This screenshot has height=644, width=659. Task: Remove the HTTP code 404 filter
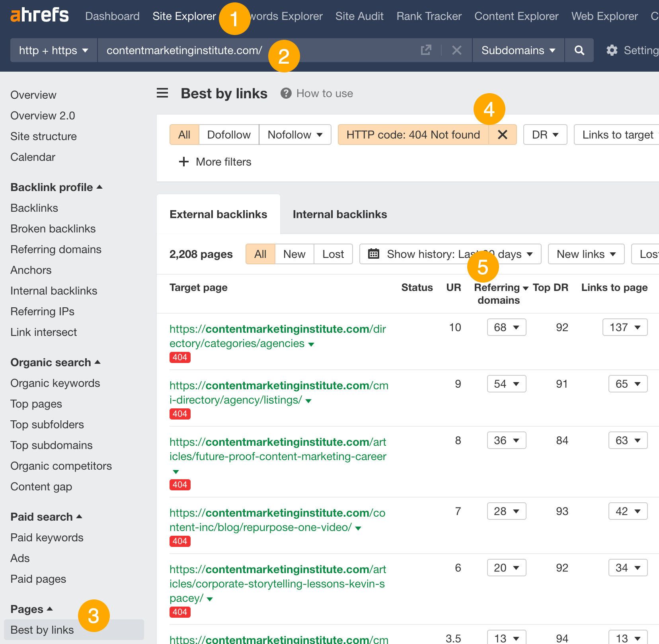pos(502,135)
